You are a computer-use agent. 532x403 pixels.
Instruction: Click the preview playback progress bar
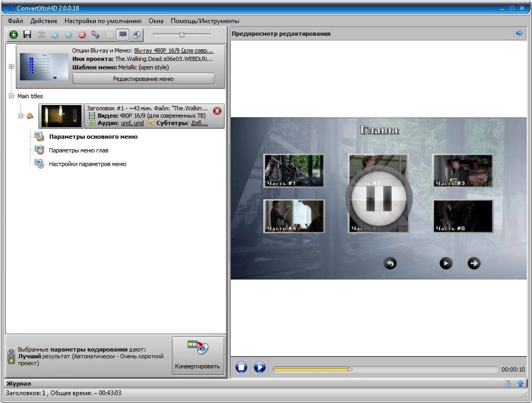[x=385, y=369]
